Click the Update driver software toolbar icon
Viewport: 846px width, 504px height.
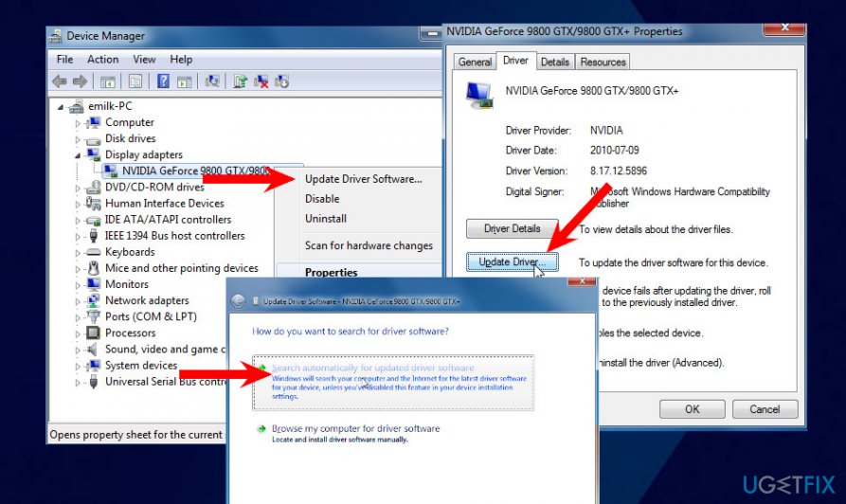240,81
